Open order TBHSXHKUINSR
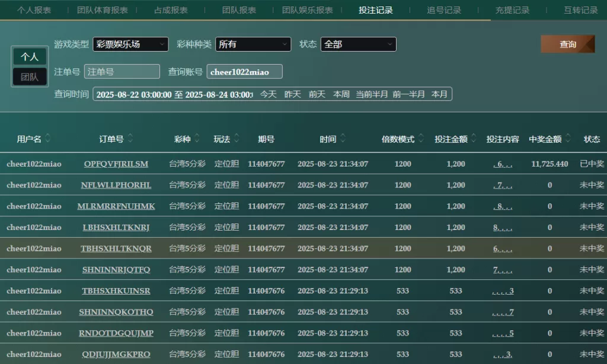This screenshot has width=607, height=364. [116, 291]
